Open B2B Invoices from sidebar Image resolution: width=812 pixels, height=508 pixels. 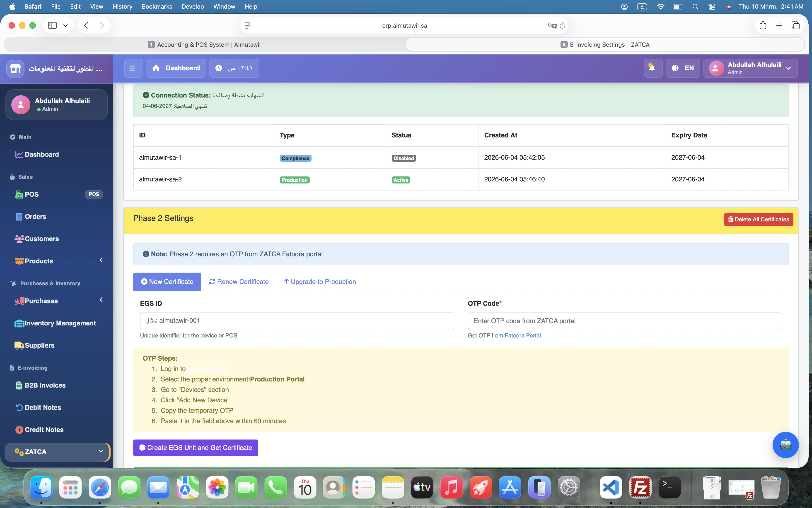click(56, 385)
